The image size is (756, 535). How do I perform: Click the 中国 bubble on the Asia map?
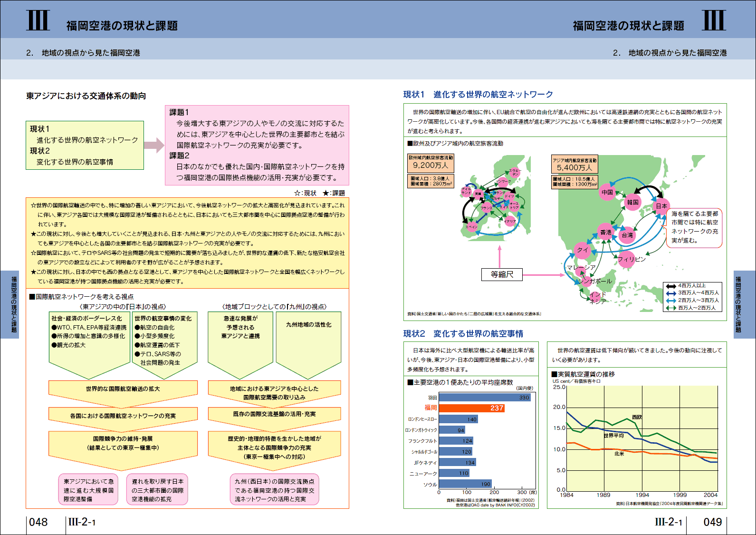pos(607,193)
